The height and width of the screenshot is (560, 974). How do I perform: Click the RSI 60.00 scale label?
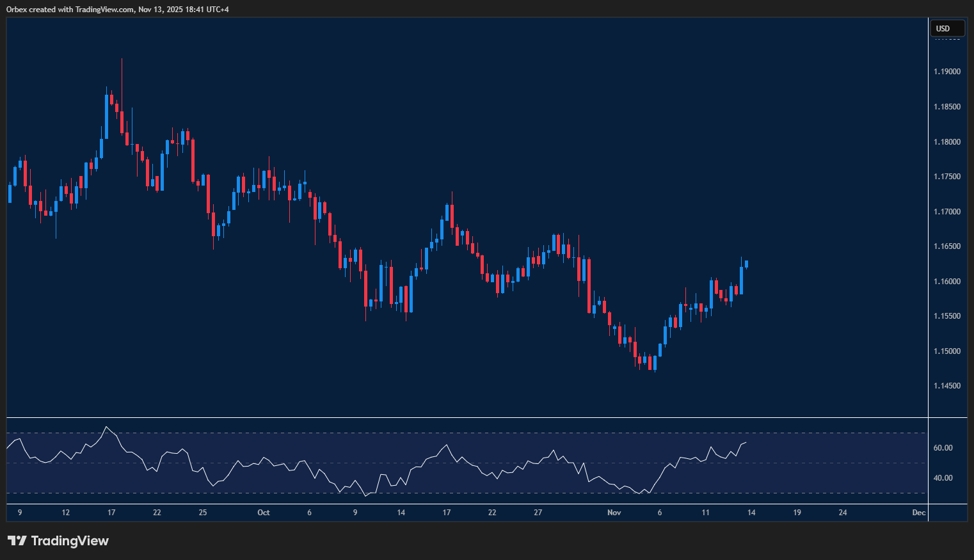tap(943, 448)
